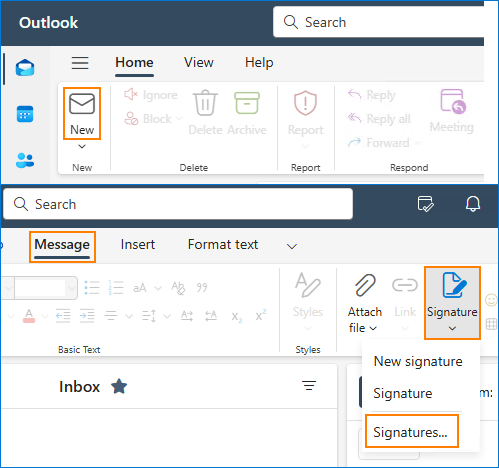Click the Delete trash can icon
The width and height of the screenshot is (499, 468).
click(205, 103)
